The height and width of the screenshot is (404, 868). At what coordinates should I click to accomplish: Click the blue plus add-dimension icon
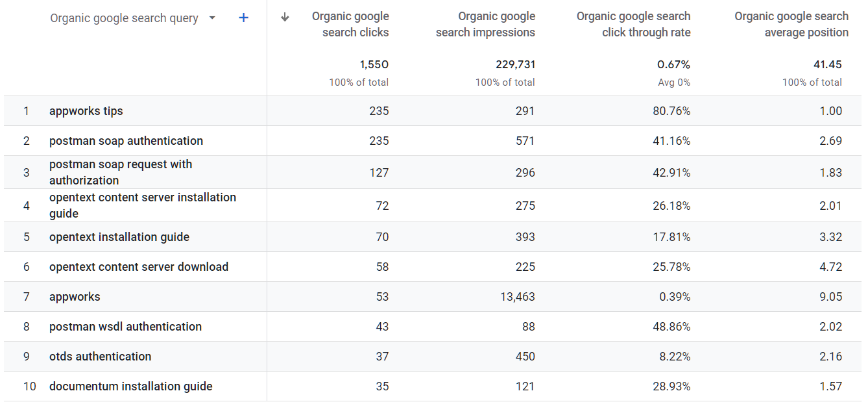click(x=244, y=18)
